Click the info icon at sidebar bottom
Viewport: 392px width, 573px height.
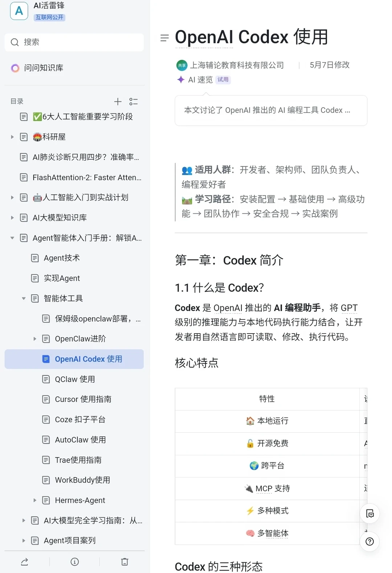pos(75,562)
